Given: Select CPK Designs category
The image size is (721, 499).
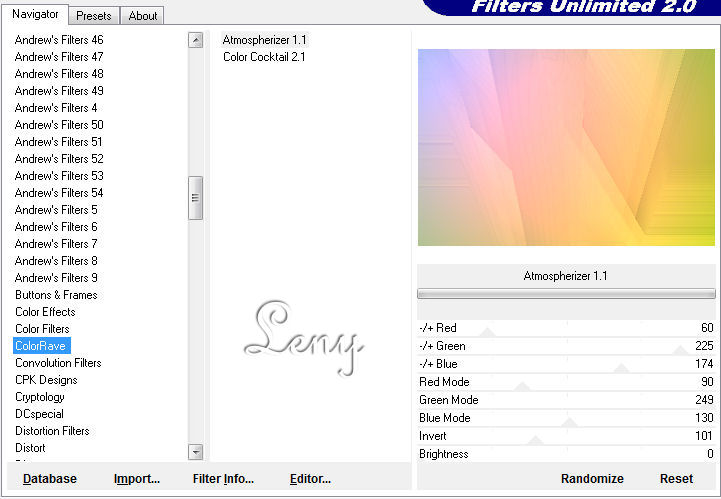Looking at the screenshot, I should tap(46, 380).
